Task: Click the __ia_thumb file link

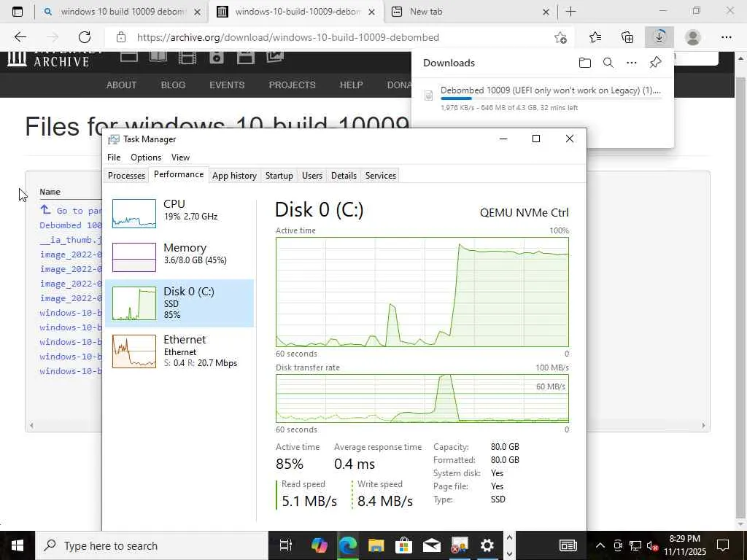Action: (x=71, y=239)
